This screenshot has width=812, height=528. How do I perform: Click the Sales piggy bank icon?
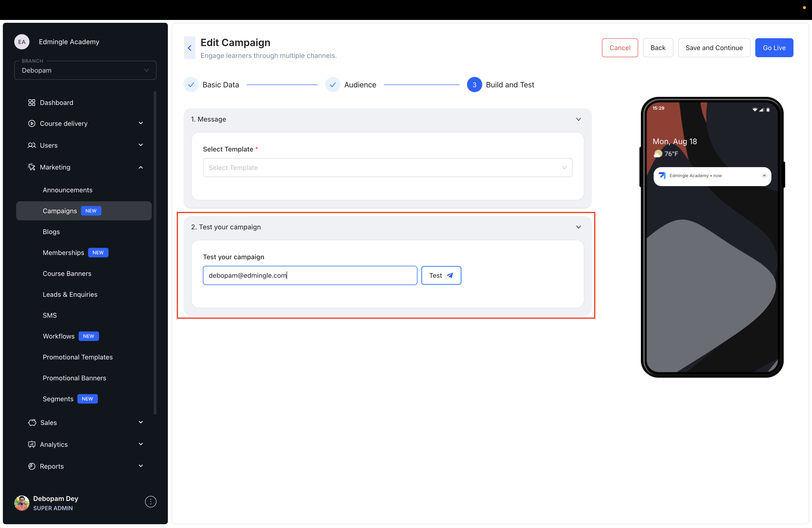click(x=32, y=423)
